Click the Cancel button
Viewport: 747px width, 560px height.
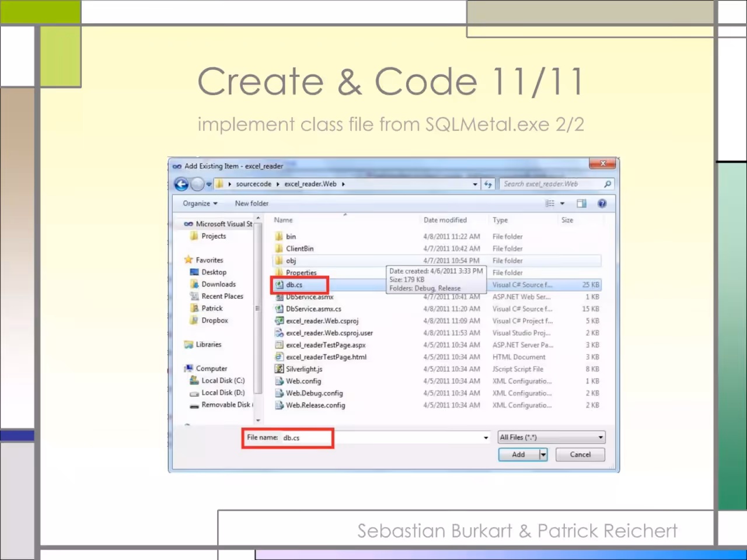(580, 454)
